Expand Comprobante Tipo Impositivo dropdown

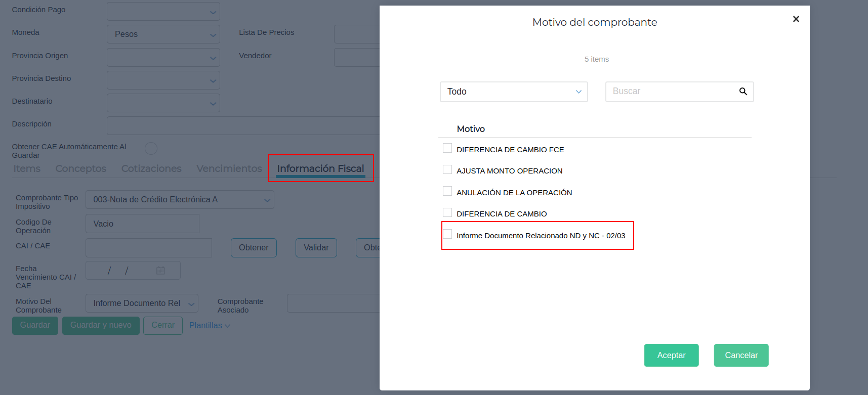180,200
